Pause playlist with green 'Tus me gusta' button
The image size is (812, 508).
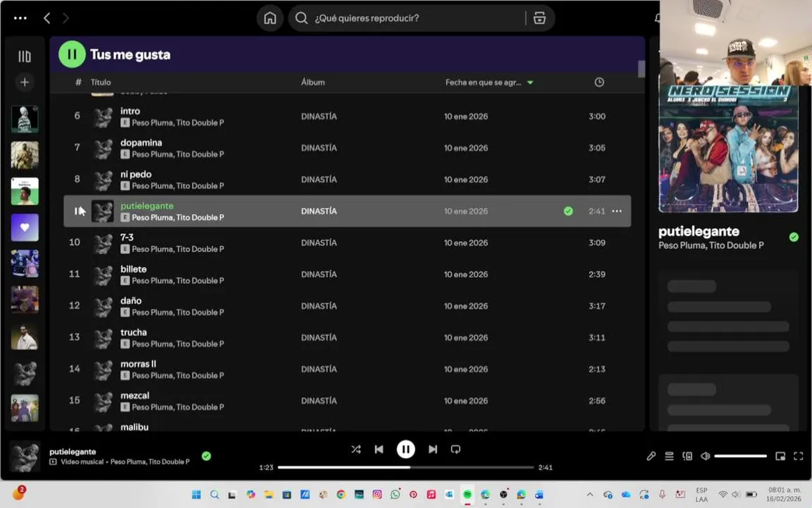point(72,54)
